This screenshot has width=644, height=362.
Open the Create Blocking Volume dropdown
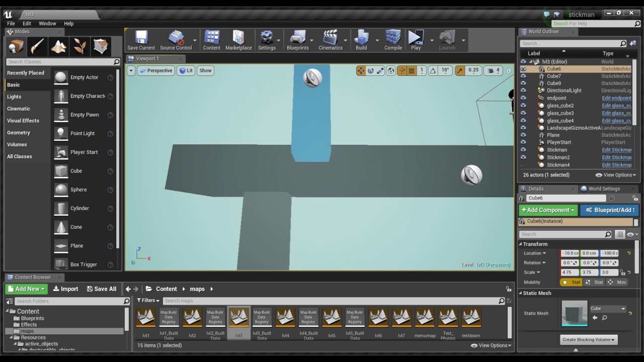(588, 340)
